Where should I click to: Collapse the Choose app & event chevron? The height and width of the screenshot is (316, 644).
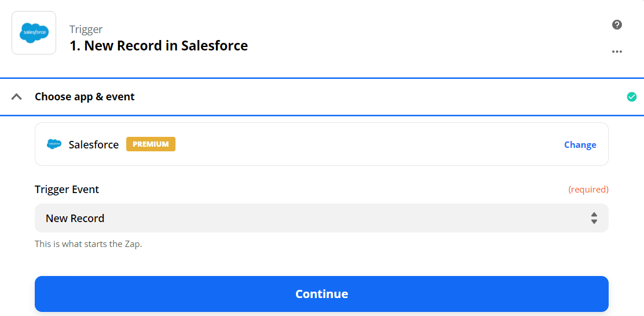pyautogui.click(x=17, y=97)
